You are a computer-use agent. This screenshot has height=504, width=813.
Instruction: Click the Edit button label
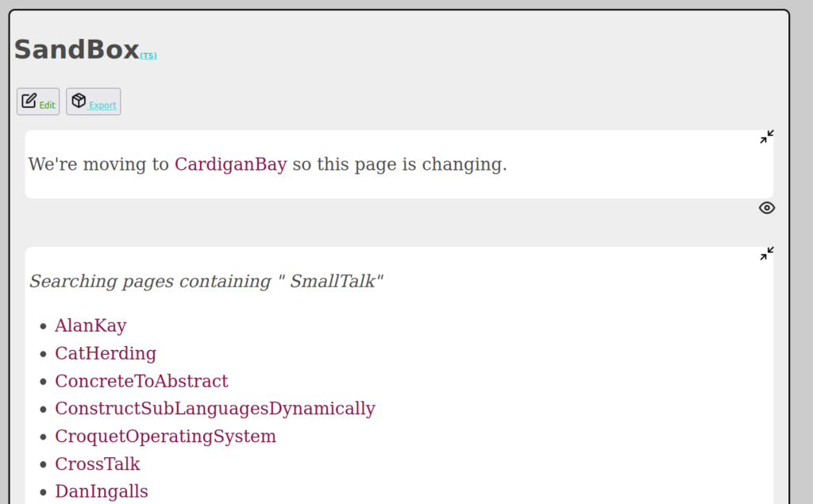click(47, 106)
